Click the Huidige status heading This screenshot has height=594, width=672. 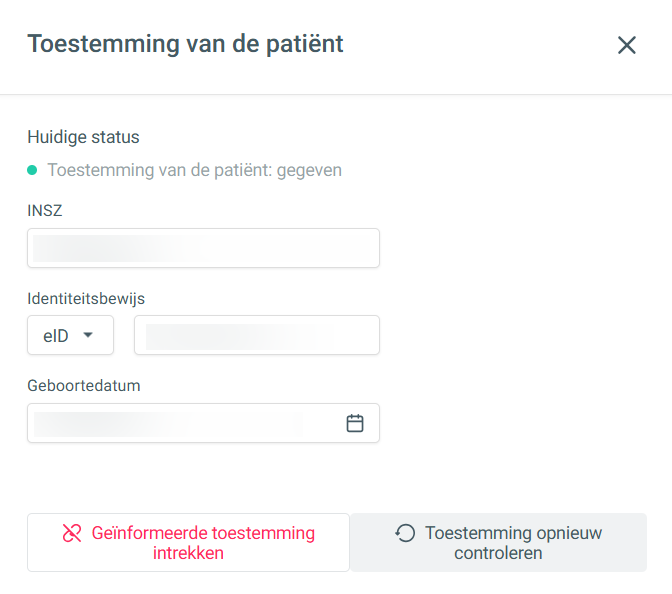tap(84, 137)
